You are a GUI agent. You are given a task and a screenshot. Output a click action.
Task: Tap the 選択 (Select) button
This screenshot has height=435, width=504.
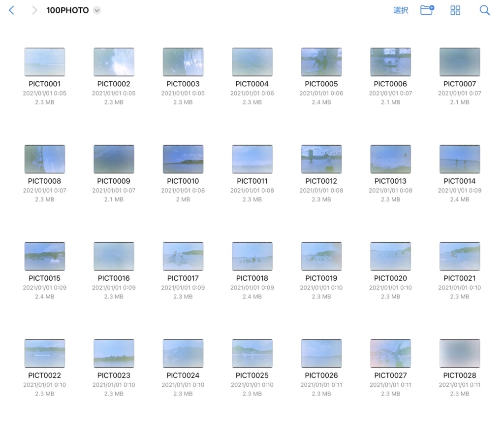(x=401, y=10)
